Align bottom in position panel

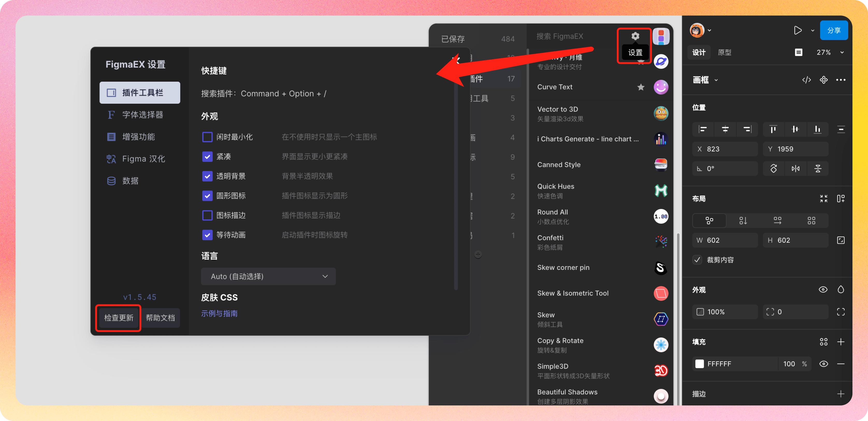tap(818, 129)
